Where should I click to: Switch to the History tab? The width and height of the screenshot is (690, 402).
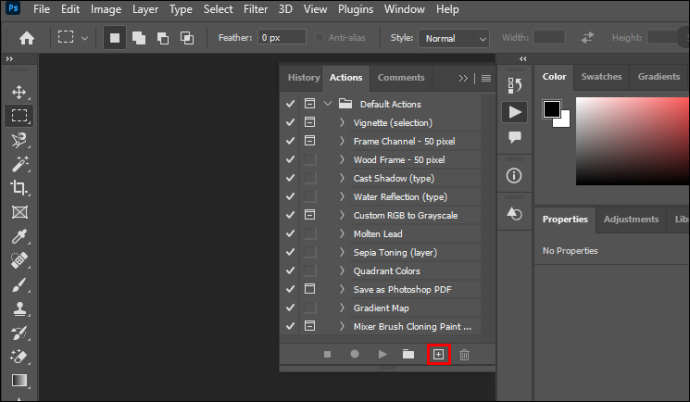point(304,77)
